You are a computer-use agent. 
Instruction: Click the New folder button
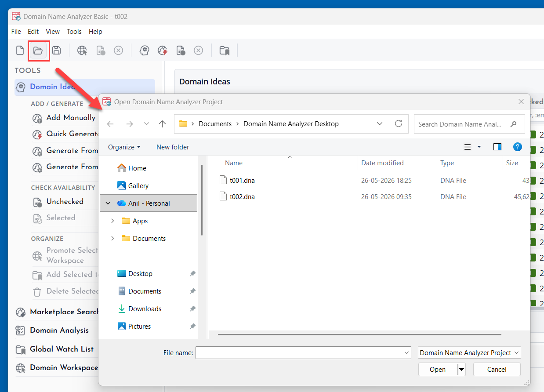click(173, 147)
